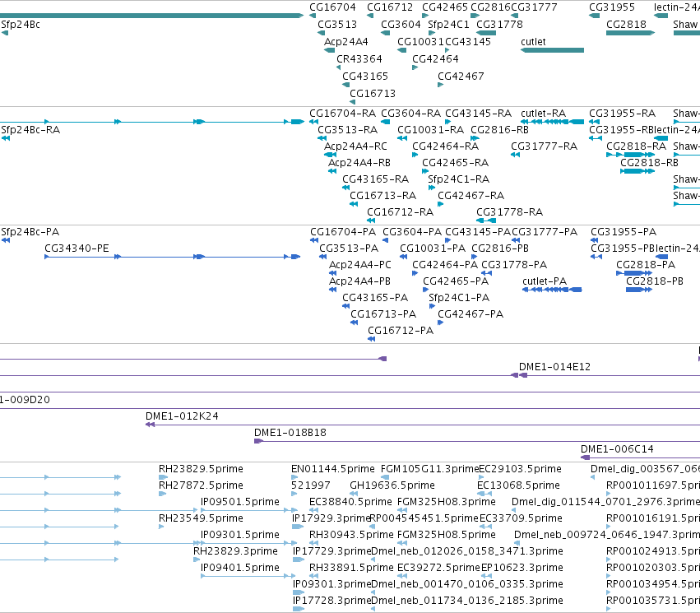Select the GH19636.5prime EST label
The image size is (700, 613).
pos(392,485)
